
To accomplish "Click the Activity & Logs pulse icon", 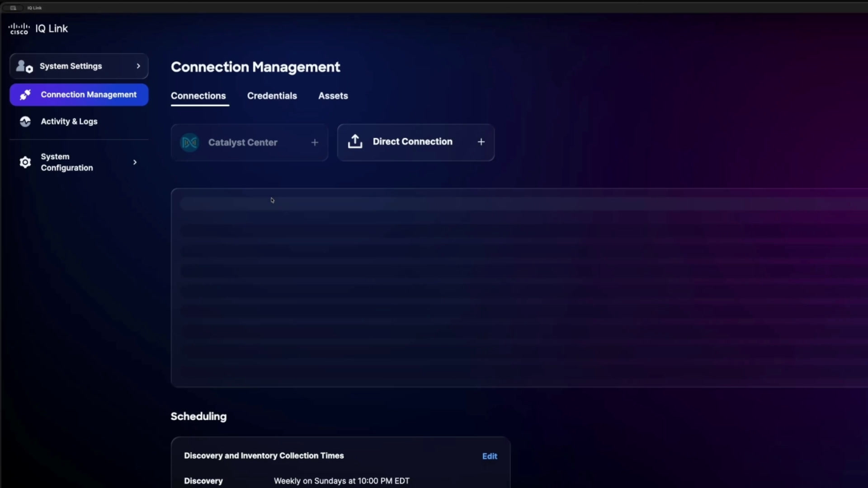I will pos(25,122).
